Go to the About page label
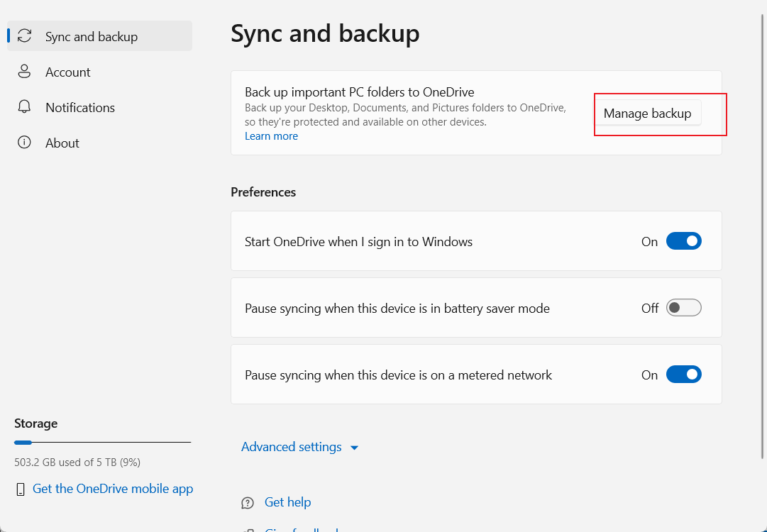This screenshot has height=532, width=767. (x=62, y=143)
